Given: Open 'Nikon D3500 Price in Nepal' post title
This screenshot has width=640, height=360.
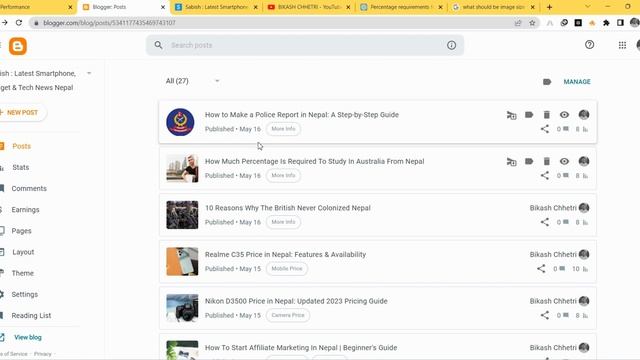Looking at the screenshot, I should [296, 301].
